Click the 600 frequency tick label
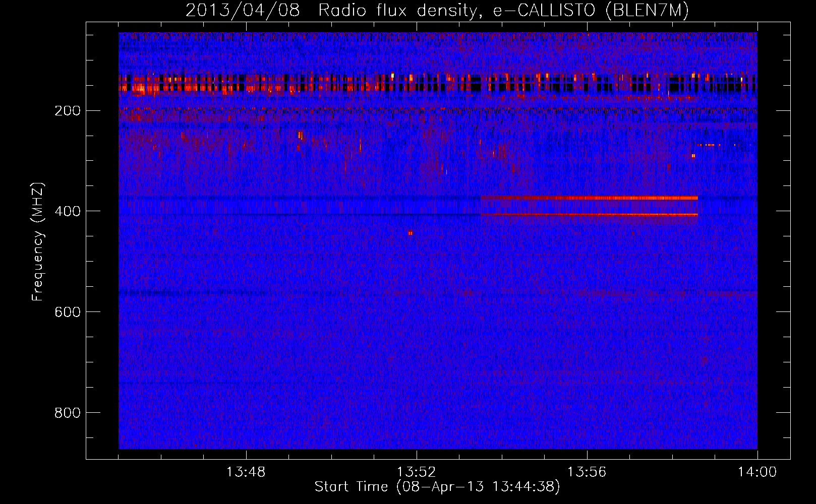 (x=68, y=312)
